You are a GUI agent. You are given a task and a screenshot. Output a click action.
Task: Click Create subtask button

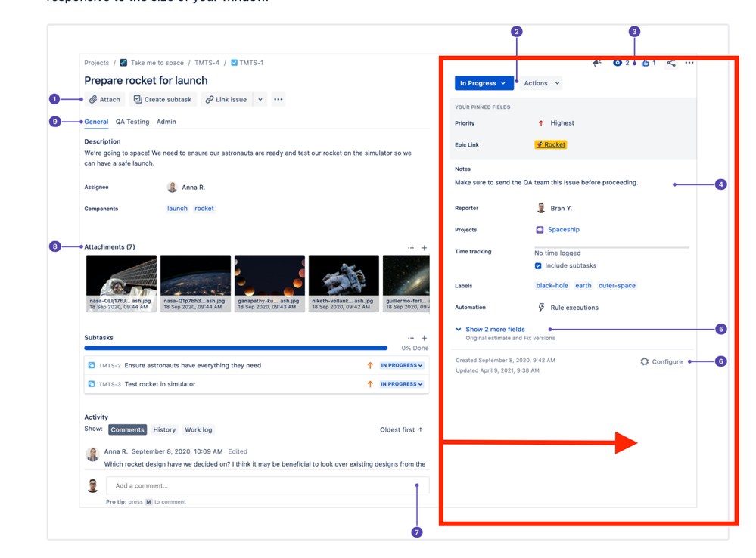(163, 99)
